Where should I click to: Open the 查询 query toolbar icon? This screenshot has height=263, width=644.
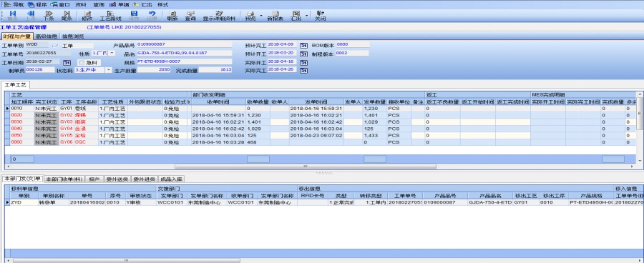click(x=190, y=16)
